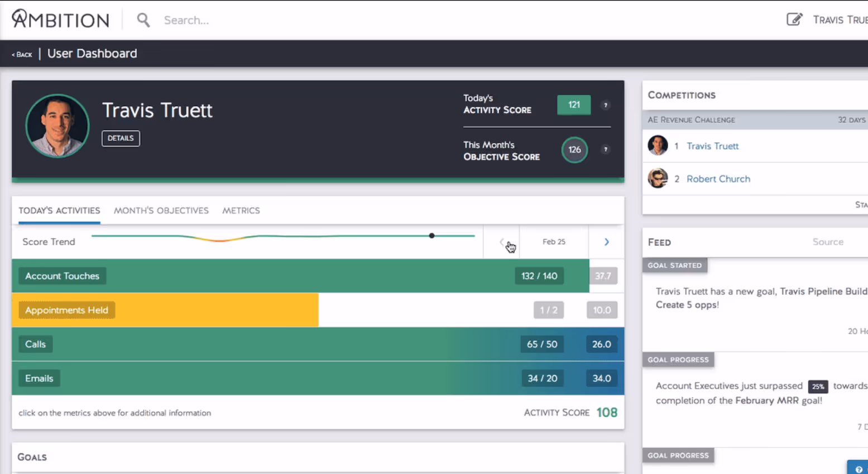
Task: Open Robert Church link in Competitions
Action: pyautogui.click(x=718, y=179)
